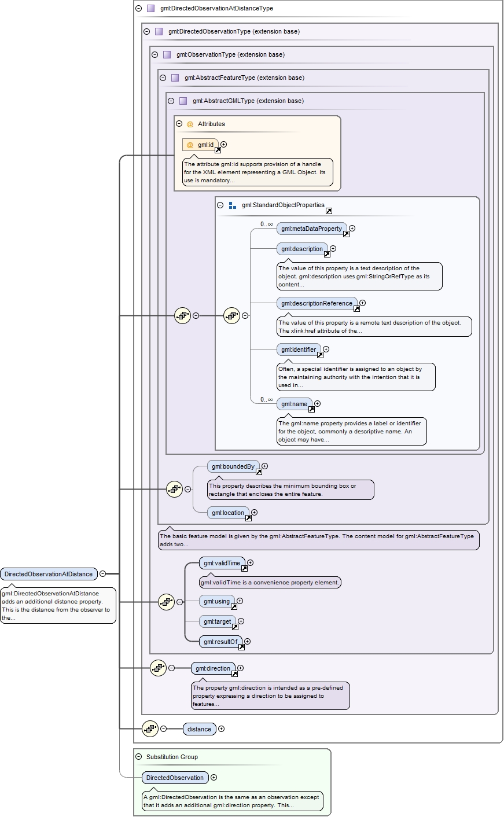Expand gml:description element
Image resolution: width=504 pixels, height=817 pixels.
click(x=333, y=249)
